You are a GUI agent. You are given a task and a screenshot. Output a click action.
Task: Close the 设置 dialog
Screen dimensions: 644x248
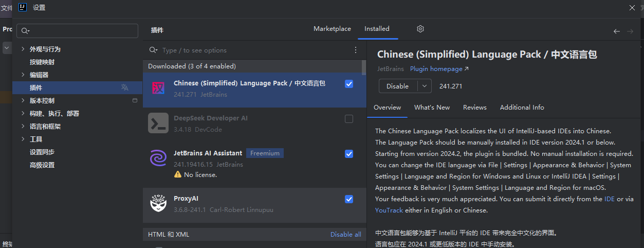pos(632,7)
